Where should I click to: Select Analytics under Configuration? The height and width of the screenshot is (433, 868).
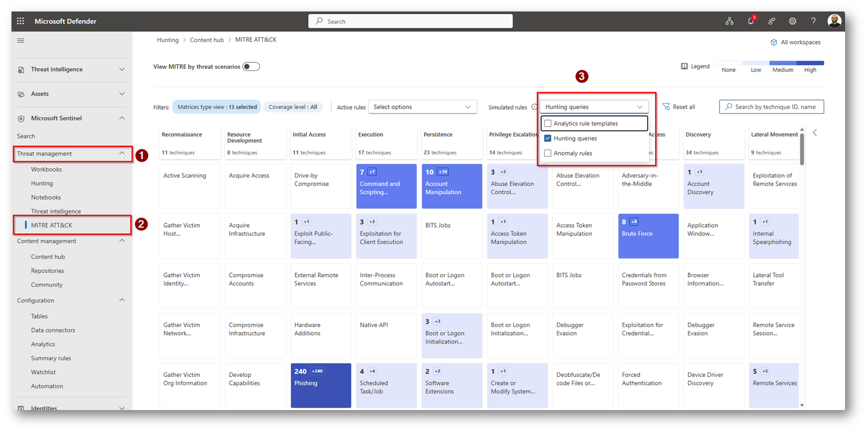43,344
